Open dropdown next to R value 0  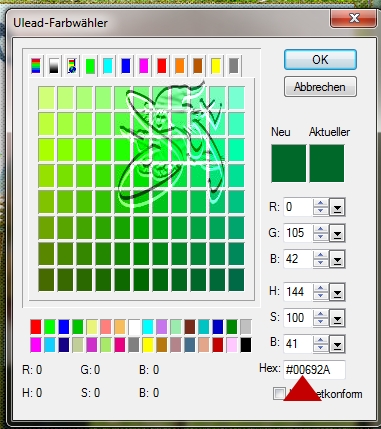coord(337,207)
